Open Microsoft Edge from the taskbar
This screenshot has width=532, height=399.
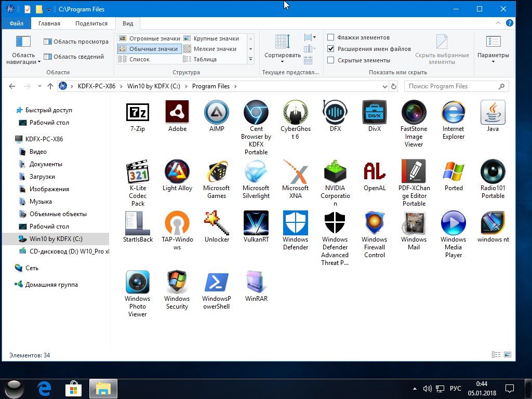tap(45, 388)
